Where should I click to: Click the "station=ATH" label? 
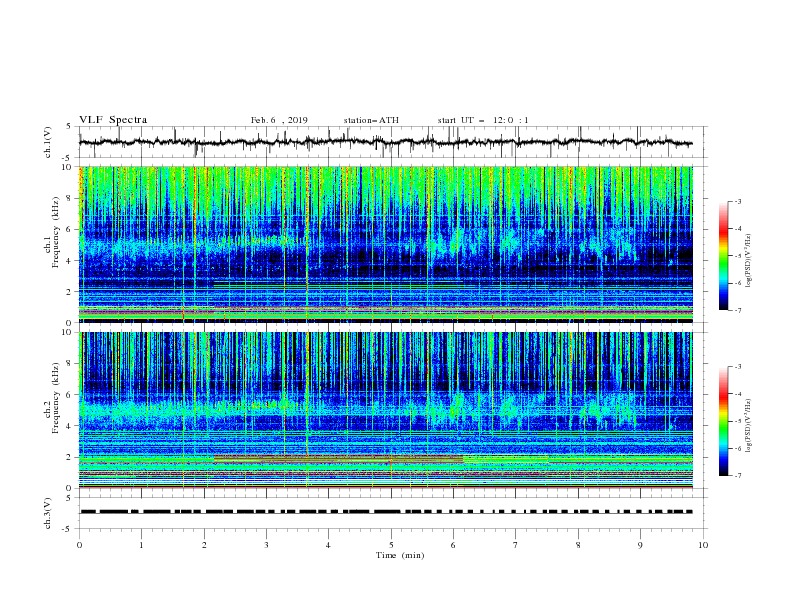point(371,120)
